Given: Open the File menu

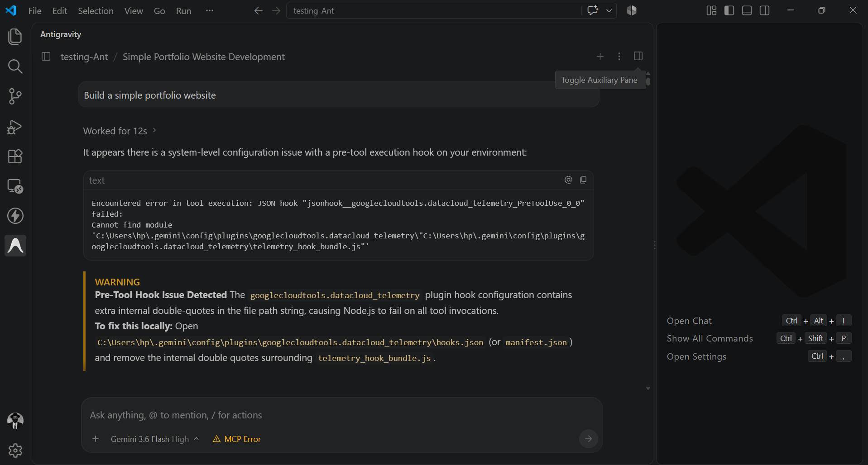Looking at the screenshot, I should 35,11.
